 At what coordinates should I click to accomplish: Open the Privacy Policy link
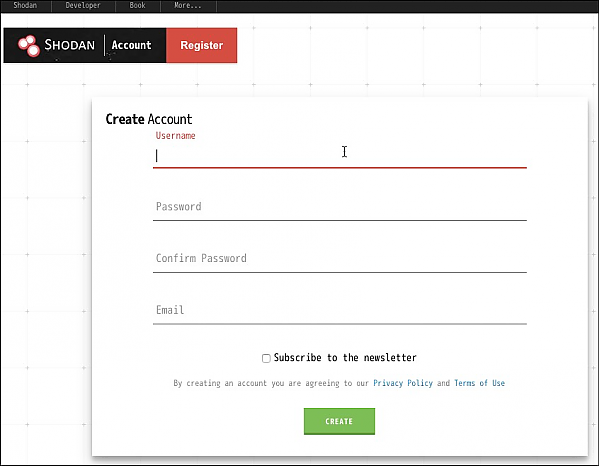[x=403, y=383]
